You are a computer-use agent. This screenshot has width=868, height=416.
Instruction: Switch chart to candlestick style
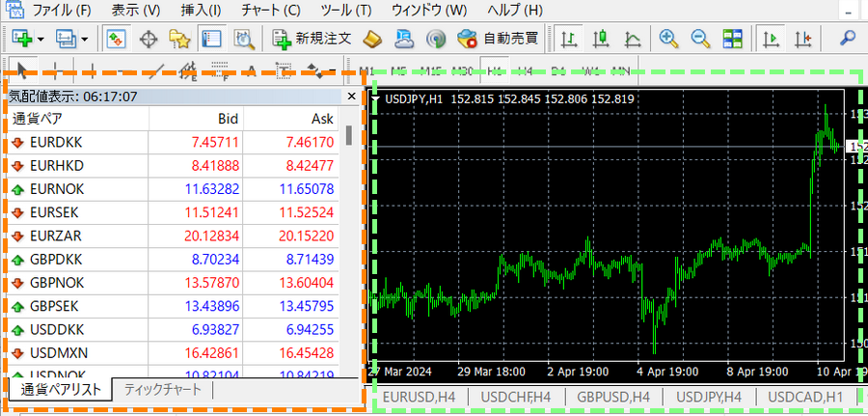point(601,39)
